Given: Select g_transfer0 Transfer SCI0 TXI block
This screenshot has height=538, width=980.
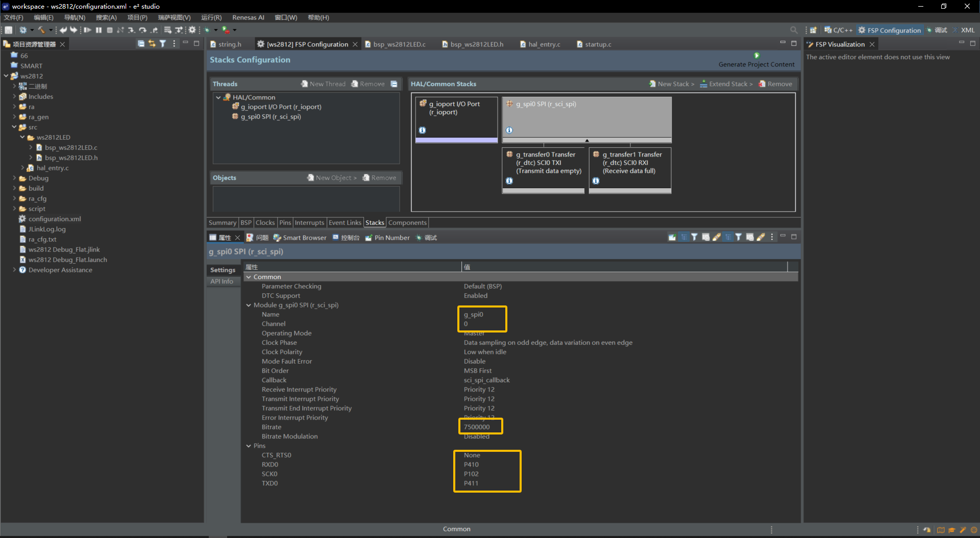Looking at the screenshot, I should [543, 170].
